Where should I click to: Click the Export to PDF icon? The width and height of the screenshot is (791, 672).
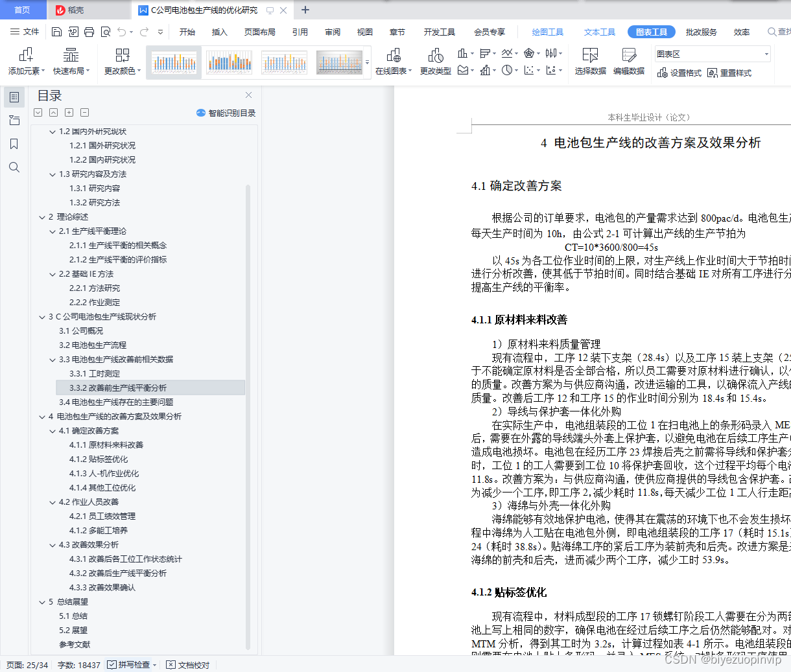point(73,32)
